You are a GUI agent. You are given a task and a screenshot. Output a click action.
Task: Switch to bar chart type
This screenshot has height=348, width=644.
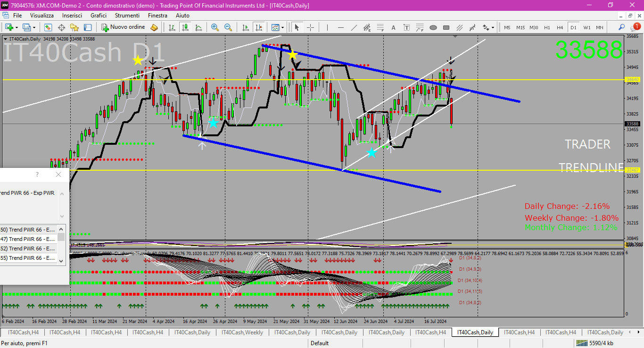(172, 27)
